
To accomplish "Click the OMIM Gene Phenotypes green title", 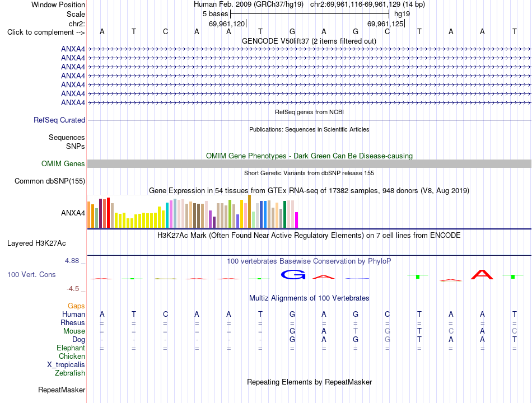I will point(309,156).
